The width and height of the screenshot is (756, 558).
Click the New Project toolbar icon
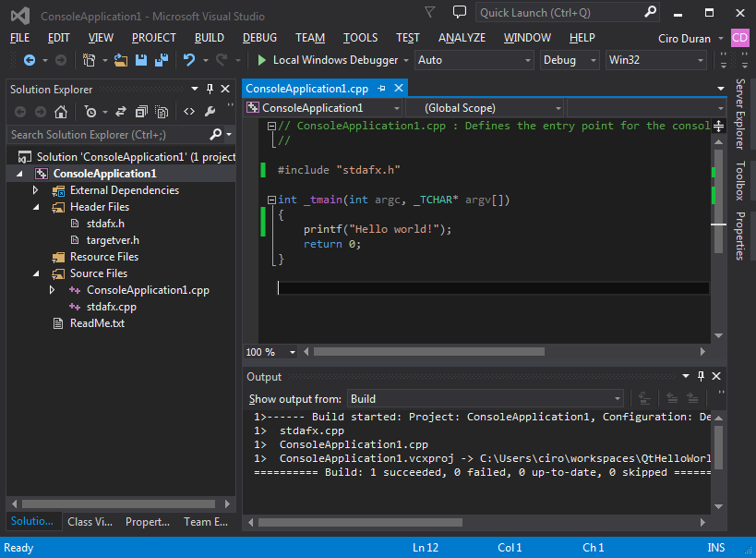(89, 60)
